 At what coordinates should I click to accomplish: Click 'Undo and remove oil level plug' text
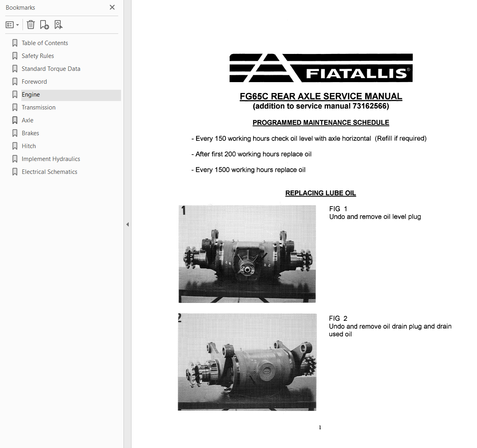click(375, 217)
